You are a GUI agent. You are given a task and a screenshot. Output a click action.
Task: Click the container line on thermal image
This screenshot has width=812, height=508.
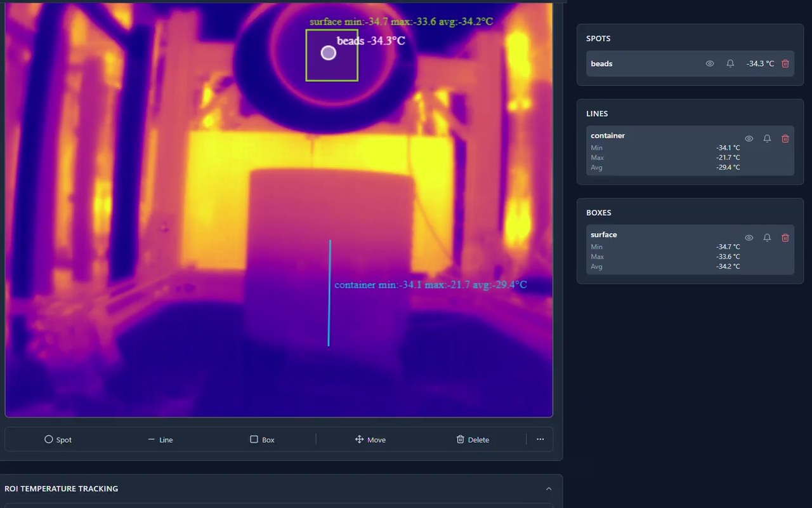pyautogui.click(x=329, y=293)
